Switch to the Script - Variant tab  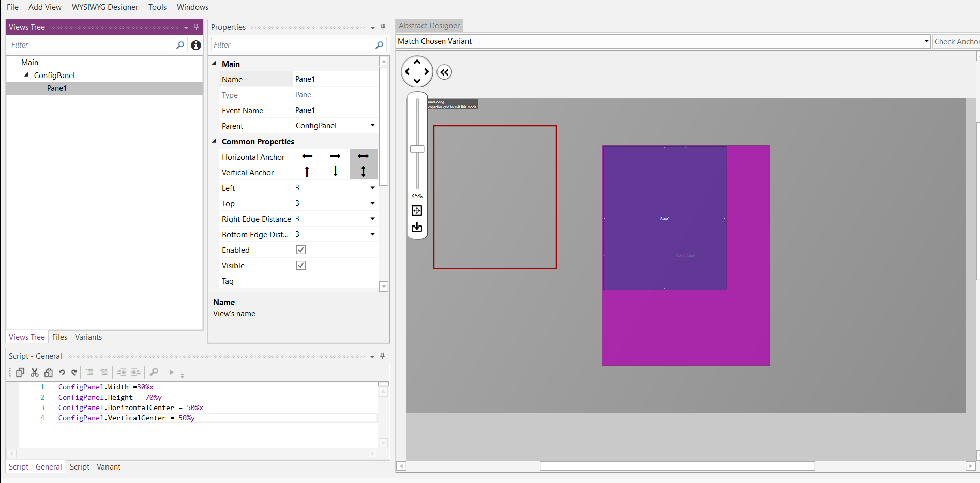click(95, 467)
